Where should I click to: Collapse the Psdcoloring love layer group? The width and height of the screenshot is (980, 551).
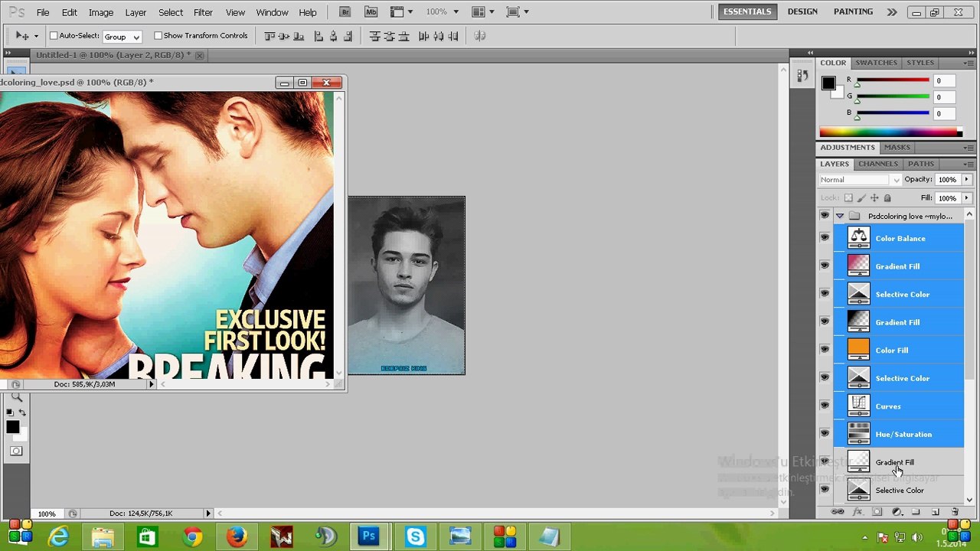840,216
